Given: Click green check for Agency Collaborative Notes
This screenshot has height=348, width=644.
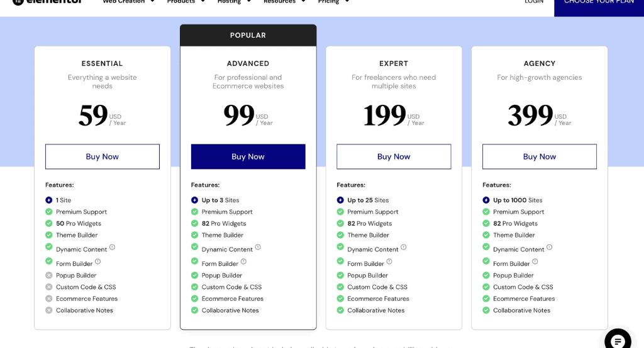Looking at the screenshot, I should click(486, 310).
